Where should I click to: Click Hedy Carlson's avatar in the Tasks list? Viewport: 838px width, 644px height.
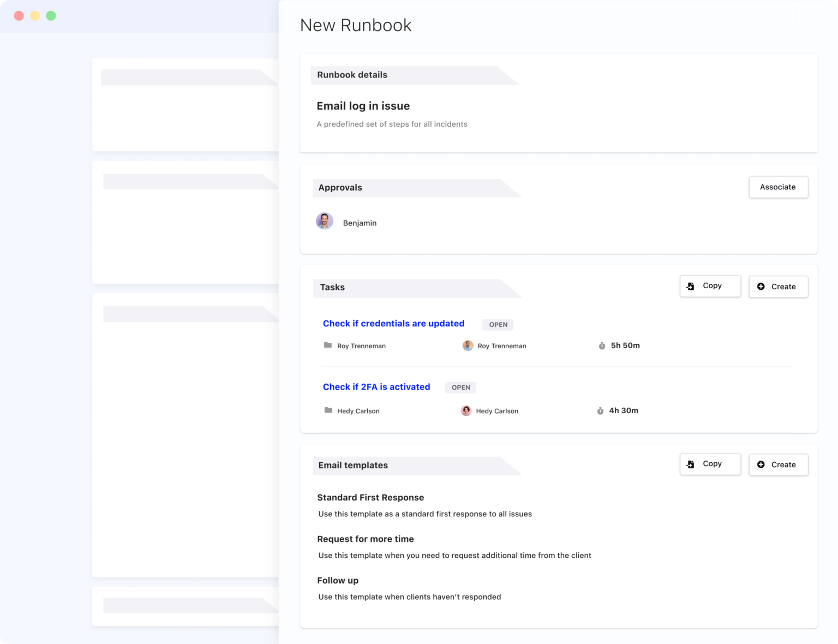click(x=466, y=410)
